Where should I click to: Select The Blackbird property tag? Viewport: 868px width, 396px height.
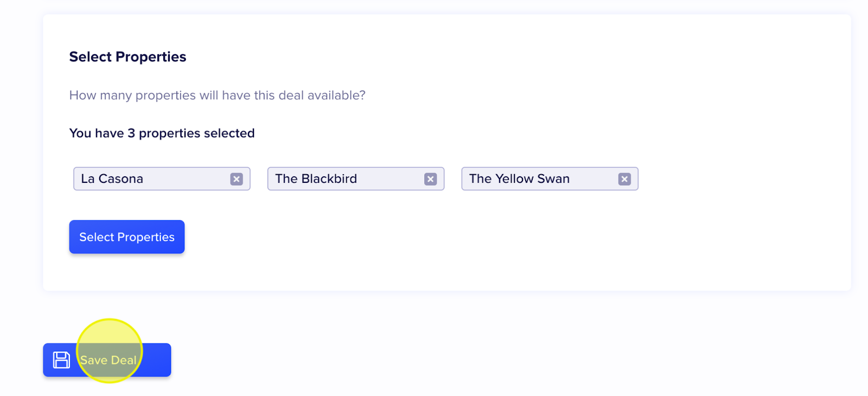tap(356, 179)
